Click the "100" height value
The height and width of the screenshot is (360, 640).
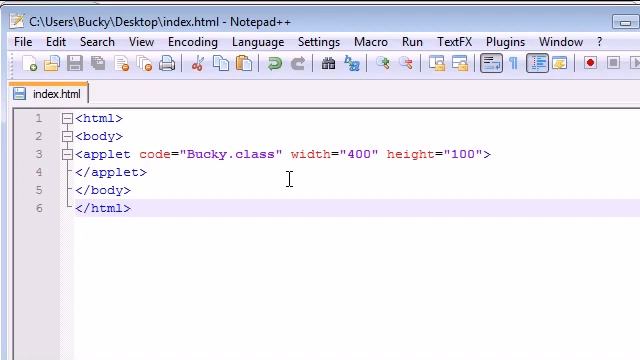click(x=463, y=154)
